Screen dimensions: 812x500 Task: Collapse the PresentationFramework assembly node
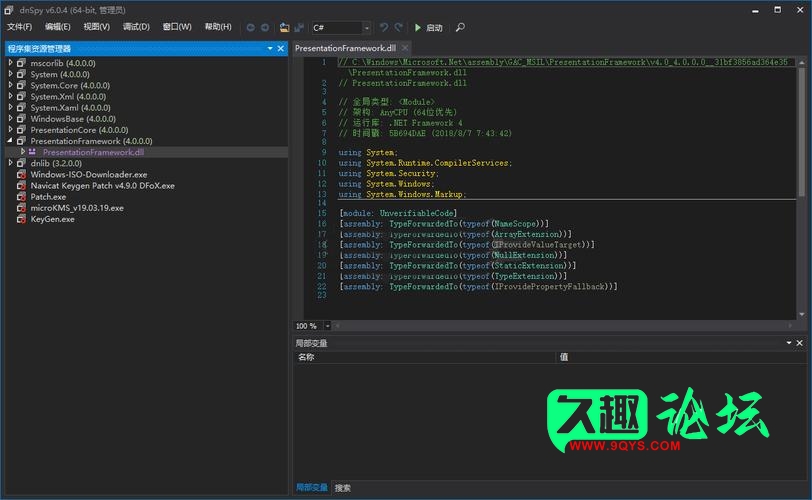10,141
